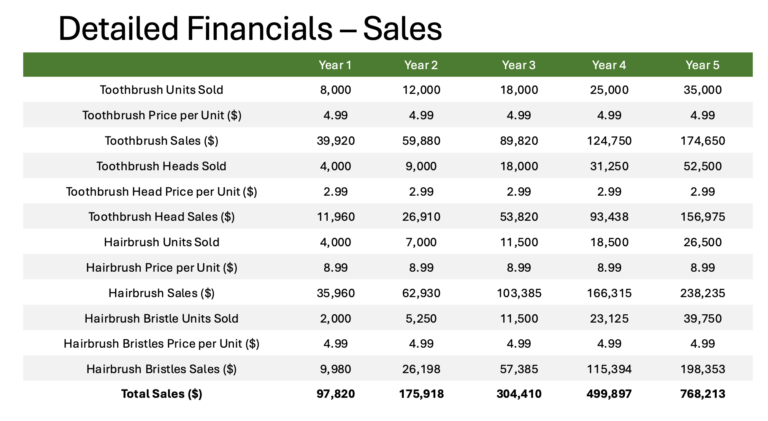The height and width of the screenshot is (421, 768).
Task: Select the Year 5 column header
Action: [x=702, y=65]
